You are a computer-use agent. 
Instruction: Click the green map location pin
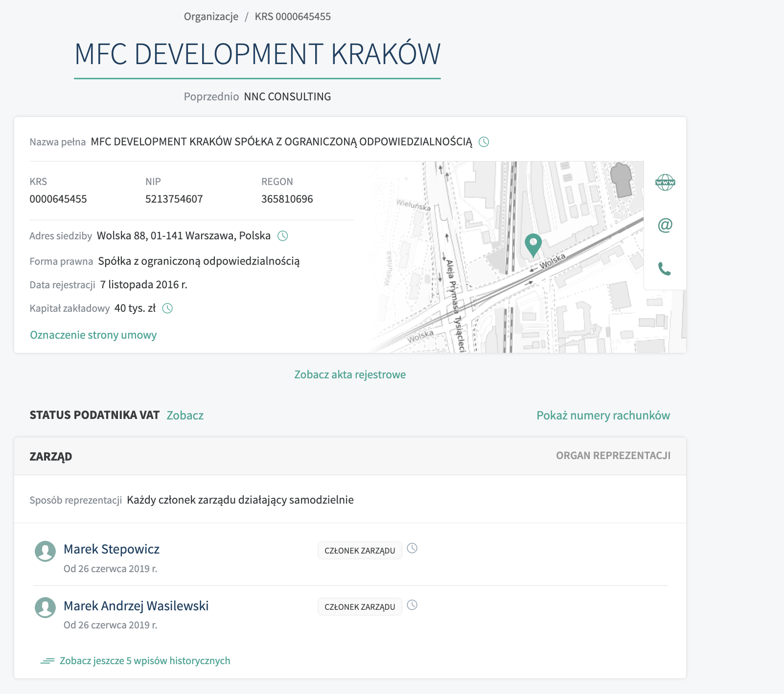533,244
